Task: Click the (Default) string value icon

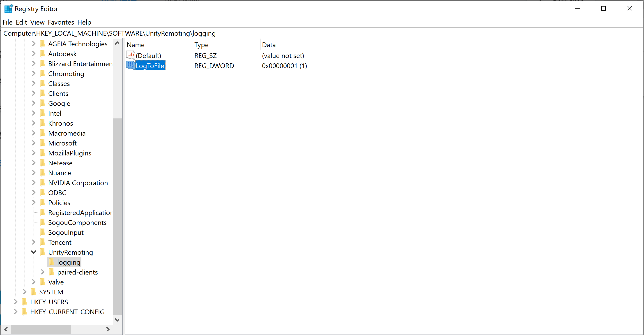Action: click(x=131, y=55)
